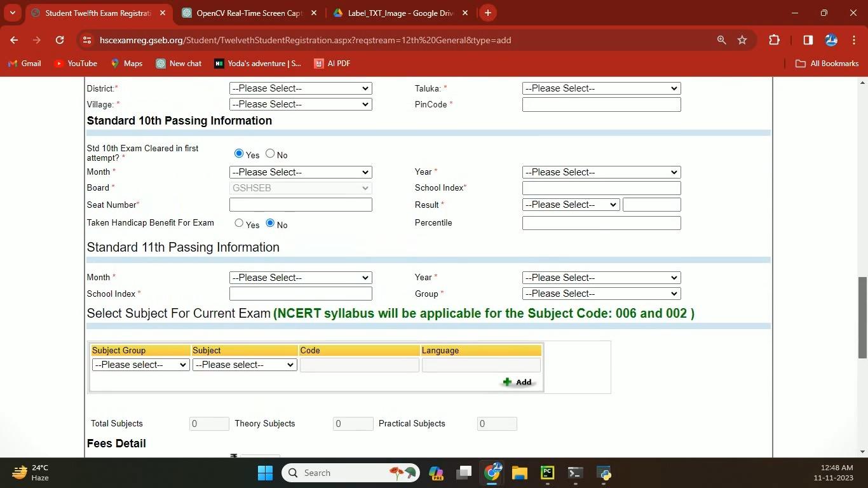Open the Village dropdown
This screenshot has width=868, height=488.
click(301, 104)
